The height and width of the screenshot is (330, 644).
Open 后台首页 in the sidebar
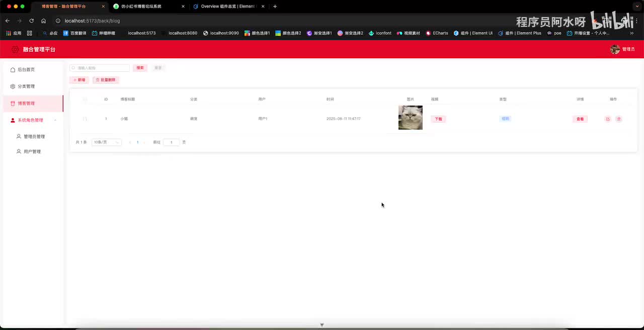tap(33, 69)
